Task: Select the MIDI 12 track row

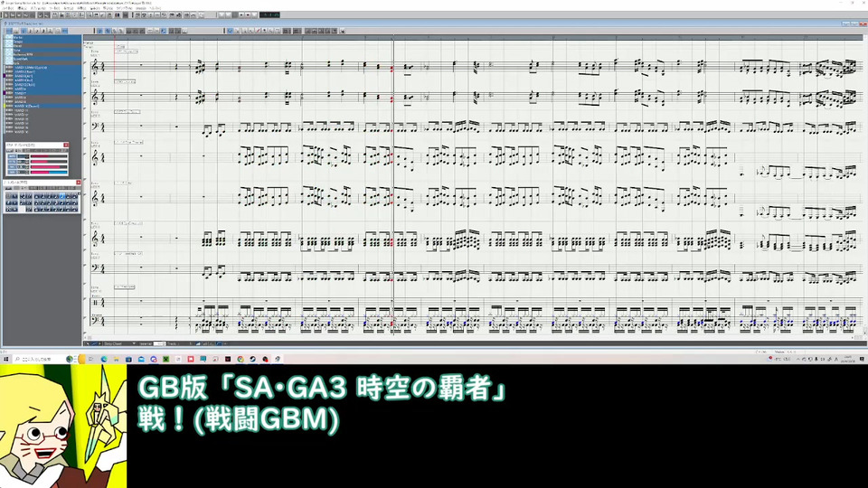Action: 44,115
